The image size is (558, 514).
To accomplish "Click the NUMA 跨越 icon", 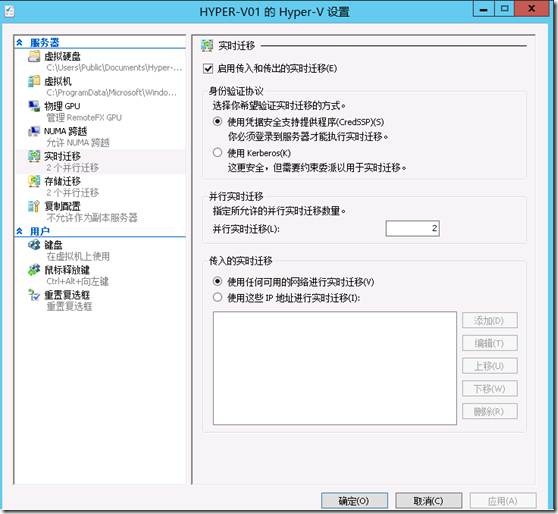I will [34, 131].
